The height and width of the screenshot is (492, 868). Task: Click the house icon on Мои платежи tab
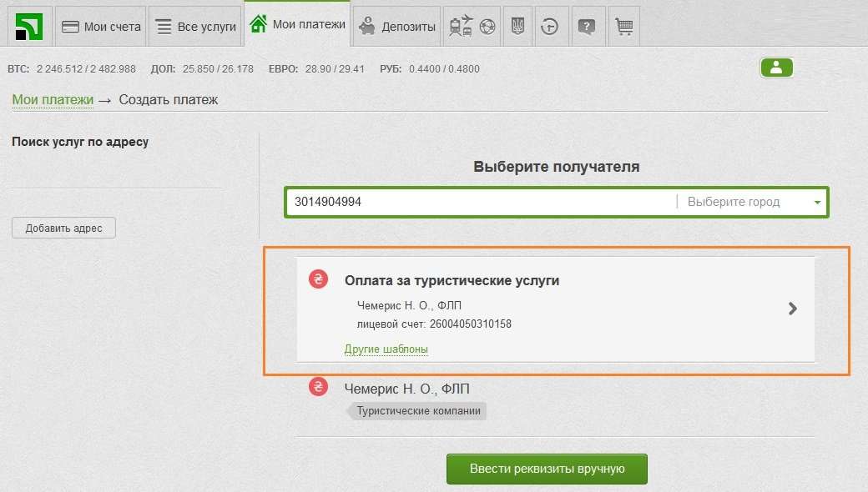[258, 24]
